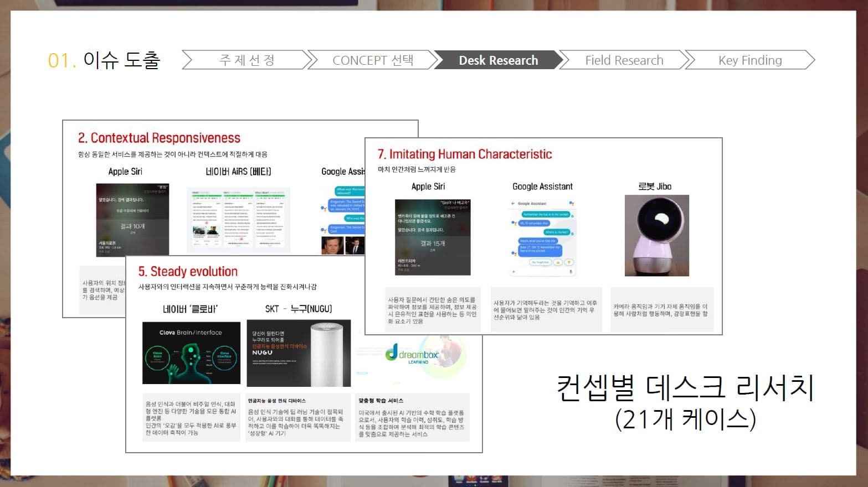Click the '5. Steady evolution' heading
Image resolution: width=868 pixels, height=487 pixels.
click(188, 271)
